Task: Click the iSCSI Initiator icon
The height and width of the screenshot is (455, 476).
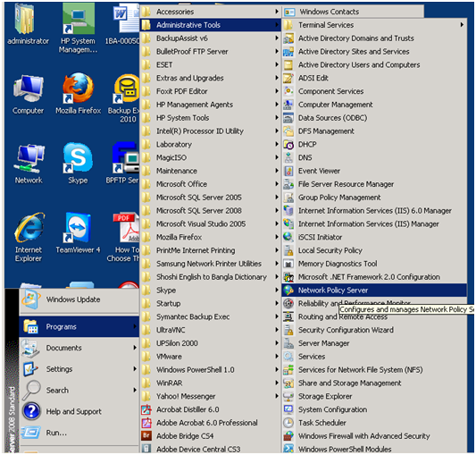Action: [288, 237]
